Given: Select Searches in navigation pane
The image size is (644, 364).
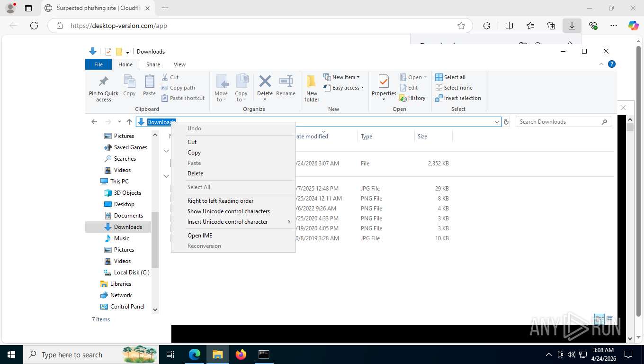Looking at the screenshot, I should pyautogui.click(x=120, y=159).
